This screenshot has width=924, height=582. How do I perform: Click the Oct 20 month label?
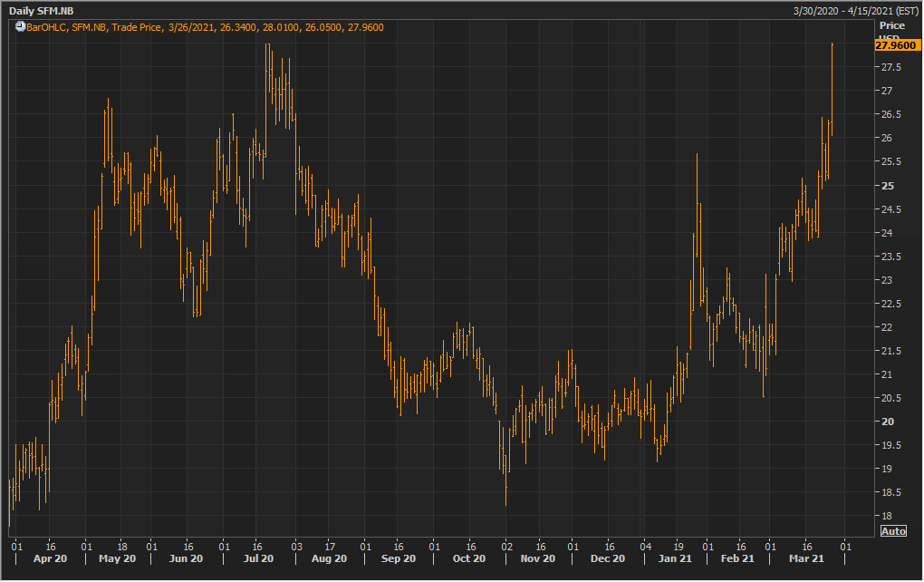[469, 558]
